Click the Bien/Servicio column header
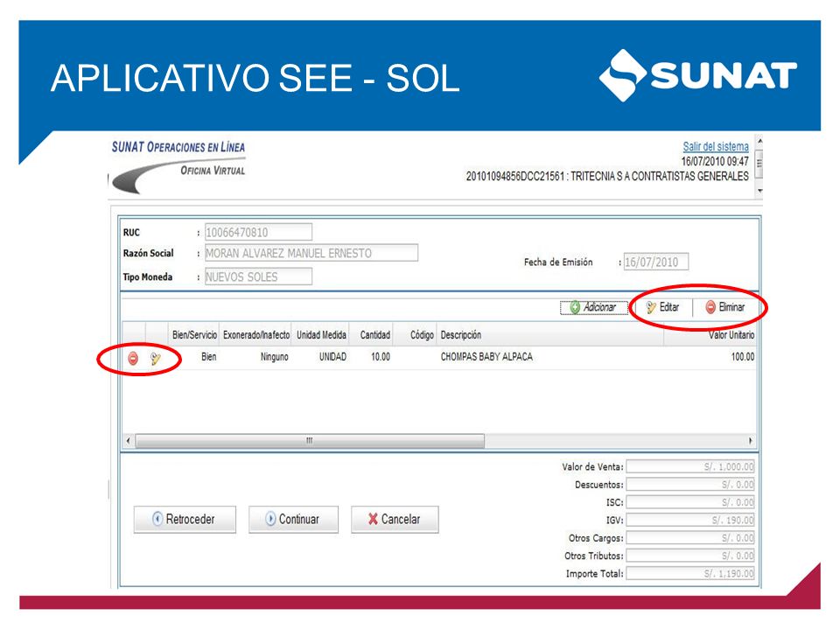Screen dimensions: 840x630 [194, 335]
